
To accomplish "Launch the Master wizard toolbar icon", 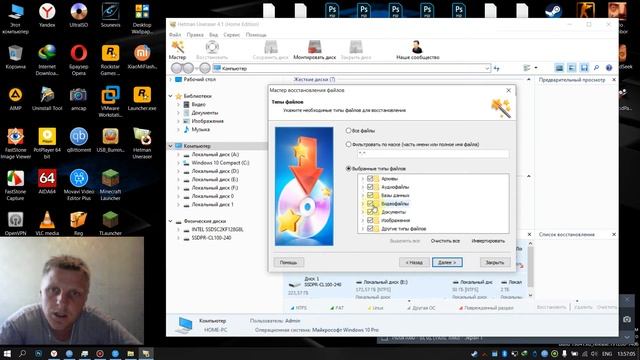I will pos(177,50).
